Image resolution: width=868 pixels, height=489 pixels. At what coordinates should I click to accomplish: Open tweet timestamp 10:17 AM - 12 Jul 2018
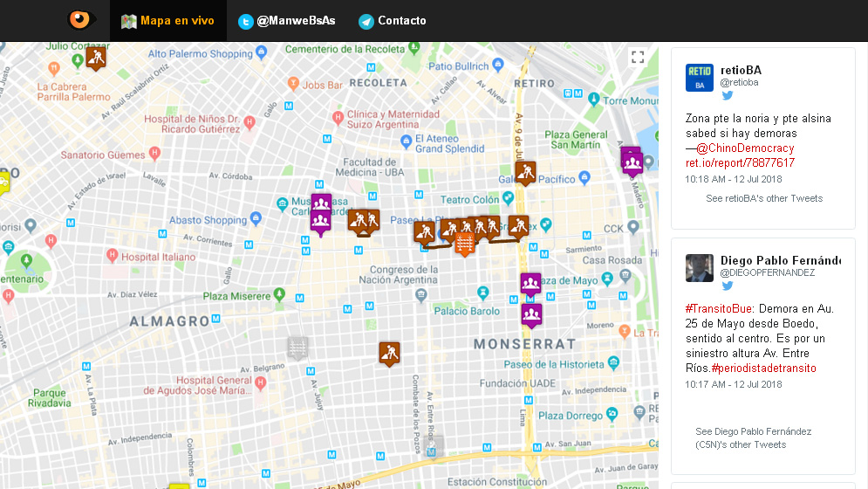[734, 384]
